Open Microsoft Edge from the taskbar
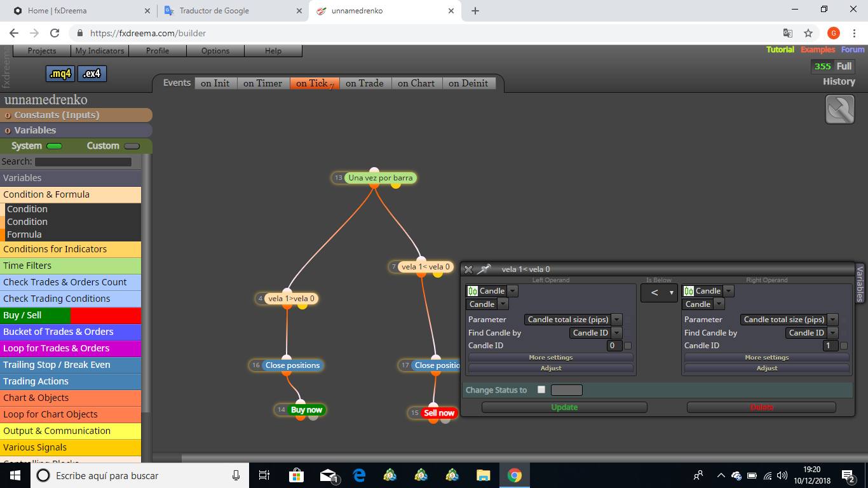 (359, 475)
